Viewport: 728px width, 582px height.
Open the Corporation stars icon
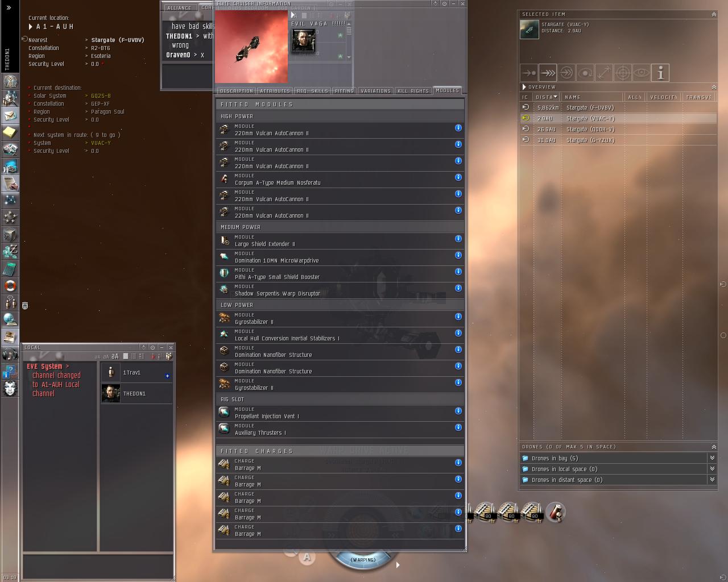coord(10,218)
